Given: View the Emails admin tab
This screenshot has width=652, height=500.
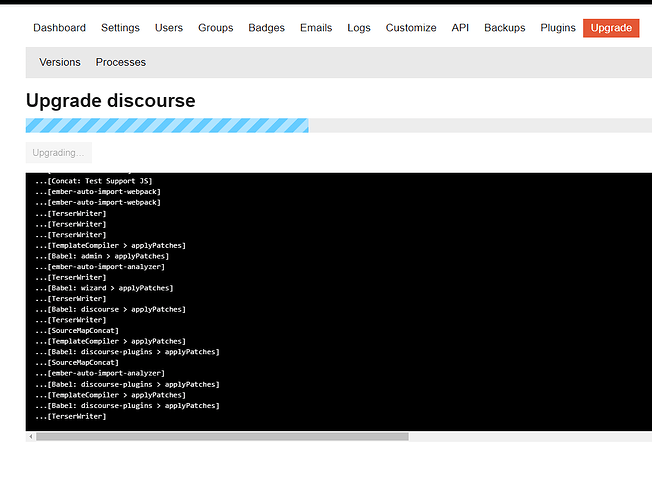Looking at the screenshot, I should coord(316,28).
